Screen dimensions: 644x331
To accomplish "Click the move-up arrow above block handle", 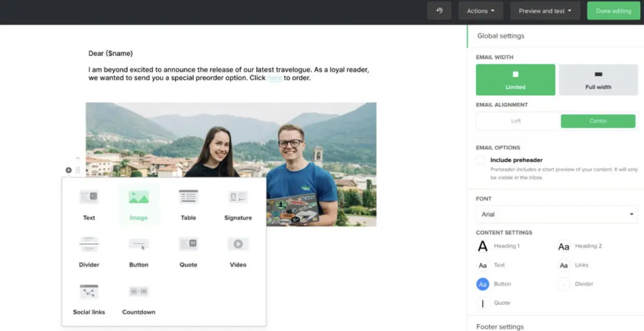I will pyautogui.click(x=78, y=158).
